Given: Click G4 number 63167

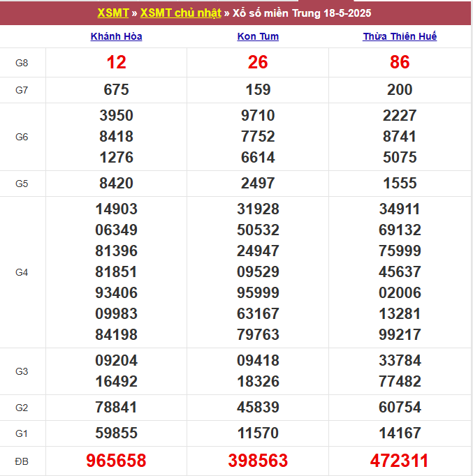Looking at the screenshot, I should pyautogui.click(x=258, y=314).
